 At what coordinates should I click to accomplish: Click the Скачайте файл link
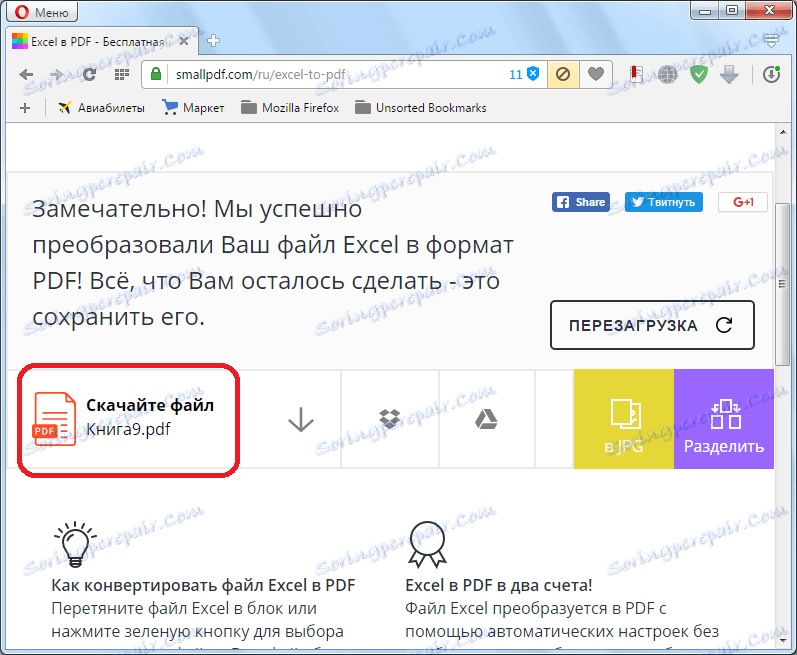click(150, 405)
